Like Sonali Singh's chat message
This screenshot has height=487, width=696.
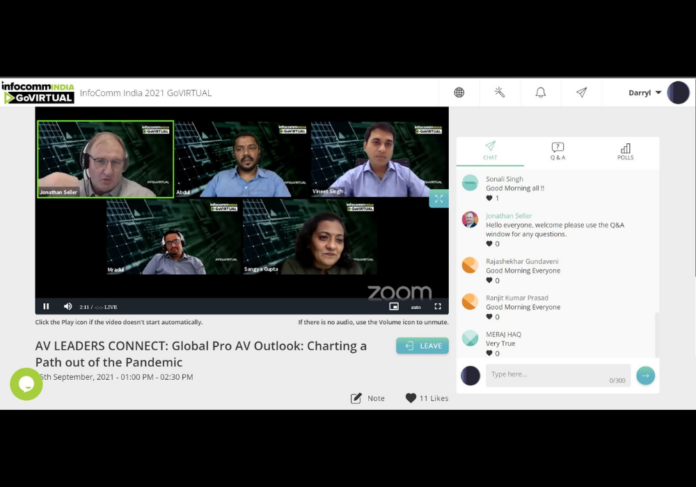[x=489, y=198]
